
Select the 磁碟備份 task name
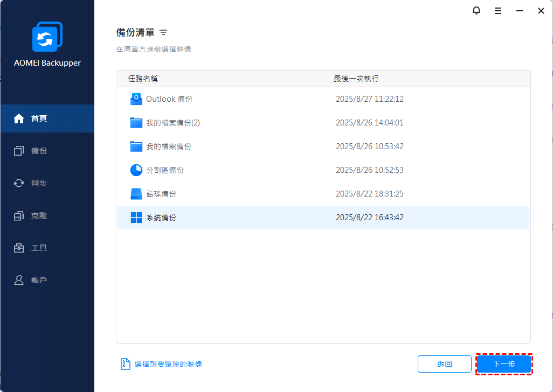click(161, 194)
